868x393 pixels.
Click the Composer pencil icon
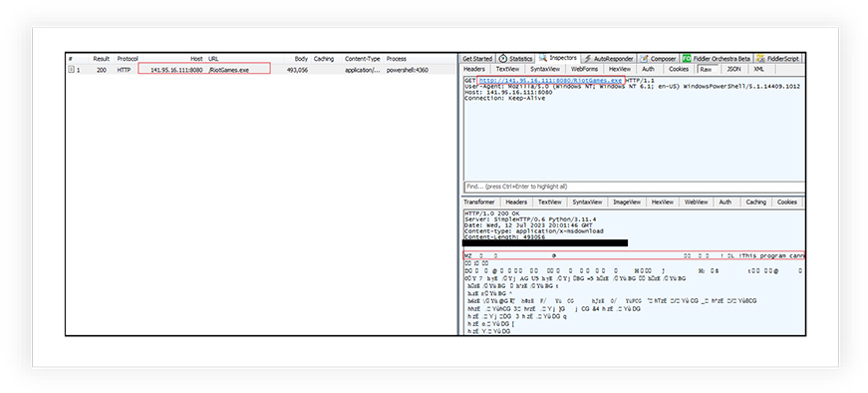(x=645, y=58)
